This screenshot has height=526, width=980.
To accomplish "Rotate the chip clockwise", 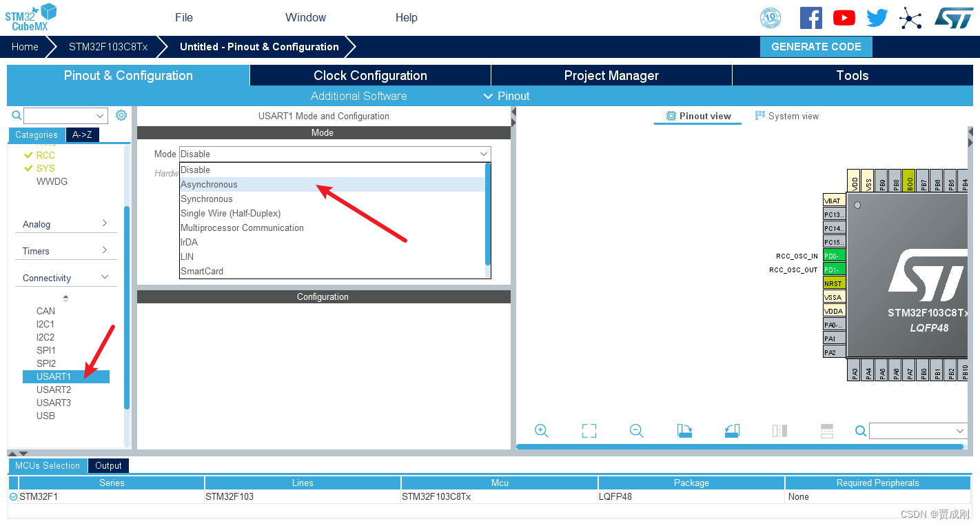I will pos(684,431).
